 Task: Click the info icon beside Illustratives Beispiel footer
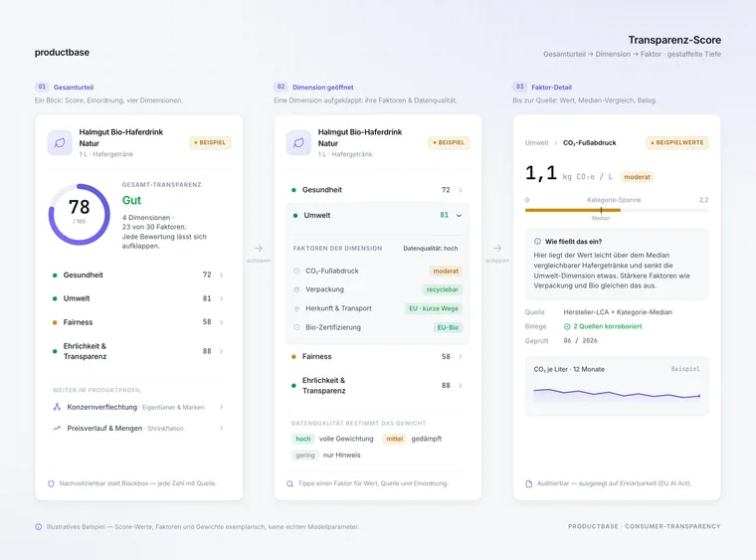pyautogui.click(x=39, y=527)
